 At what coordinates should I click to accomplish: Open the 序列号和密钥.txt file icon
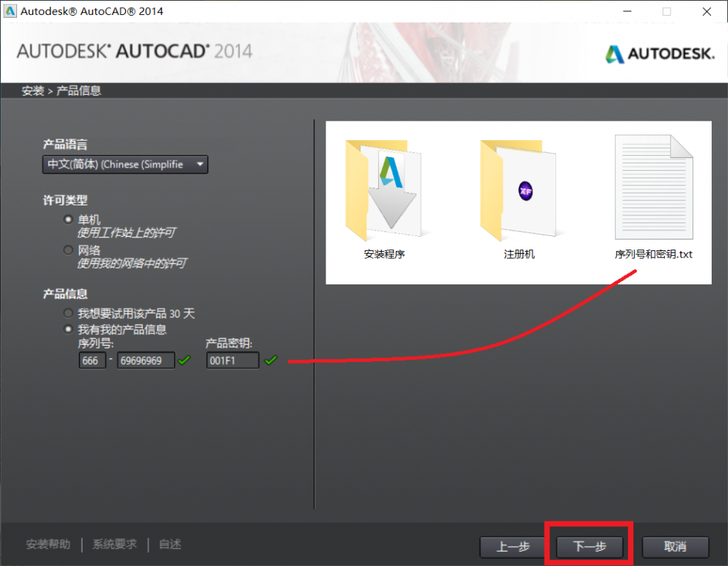653,187
